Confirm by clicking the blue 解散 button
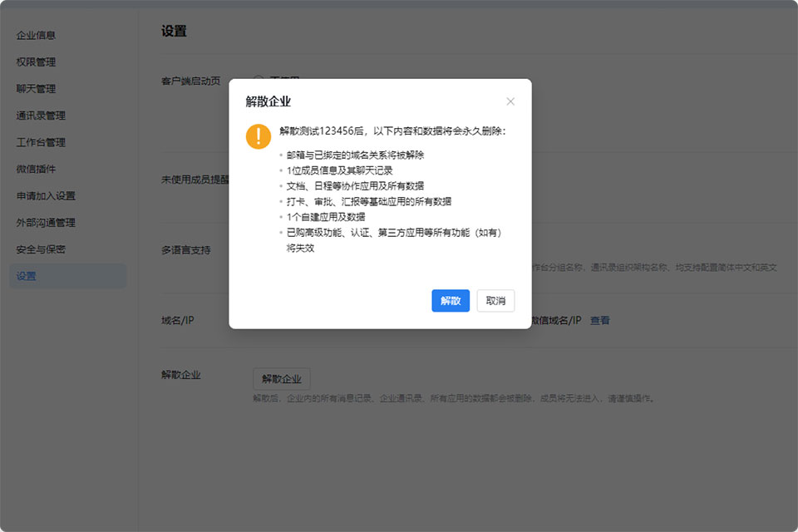798x532 pixels. (451, 301)
